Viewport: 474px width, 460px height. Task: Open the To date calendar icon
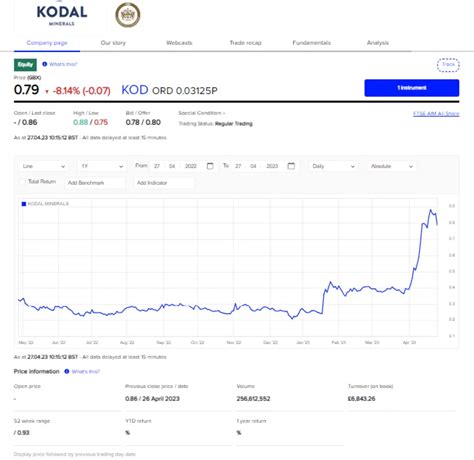291,166
